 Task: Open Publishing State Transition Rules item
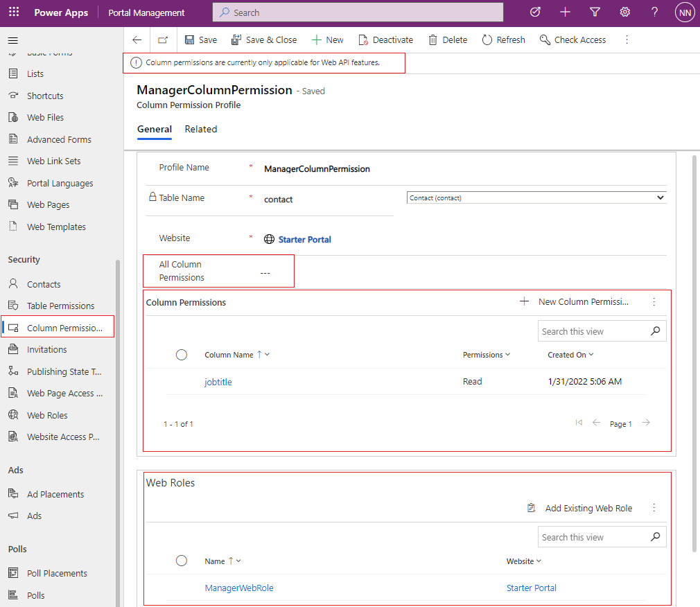(x=64, y=371)
